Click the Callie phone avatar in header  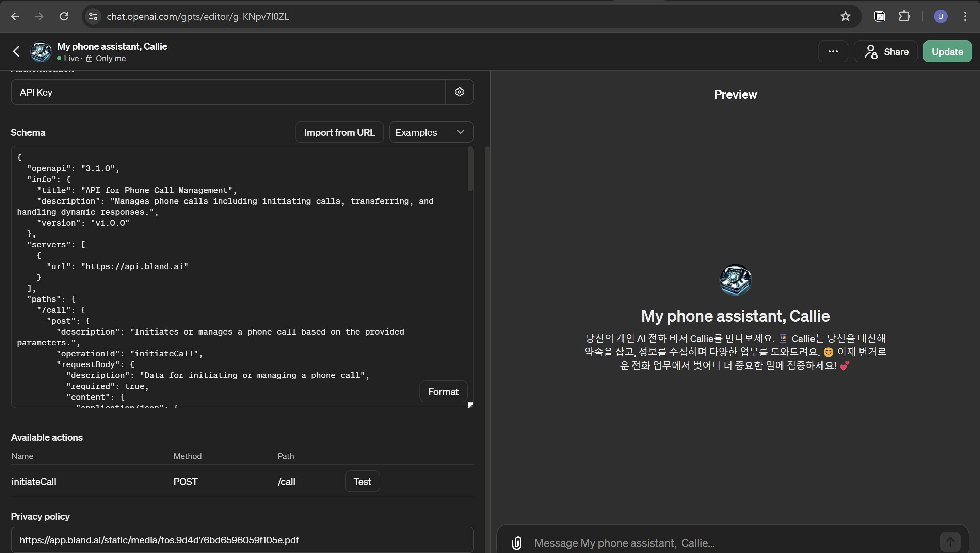point(41,52)
